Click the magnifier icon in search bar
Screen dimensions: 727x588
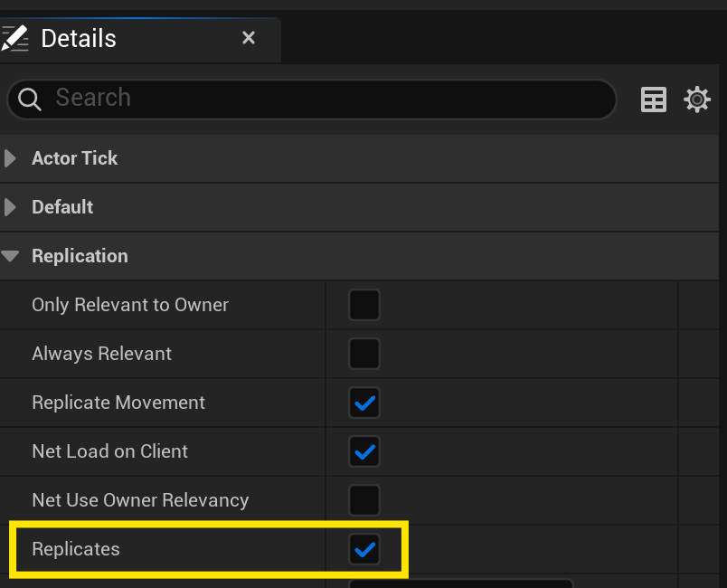click(x=30, y=99)
